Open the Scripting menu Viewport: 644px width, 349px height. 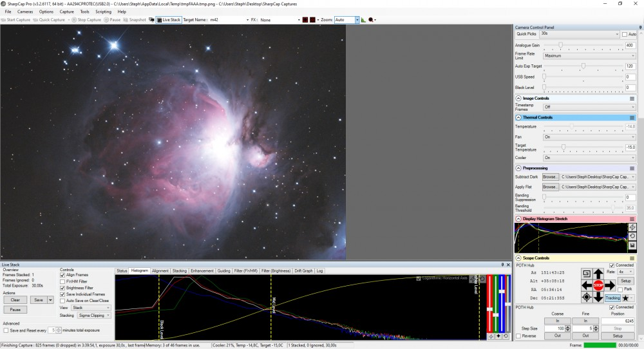[103, 12]
